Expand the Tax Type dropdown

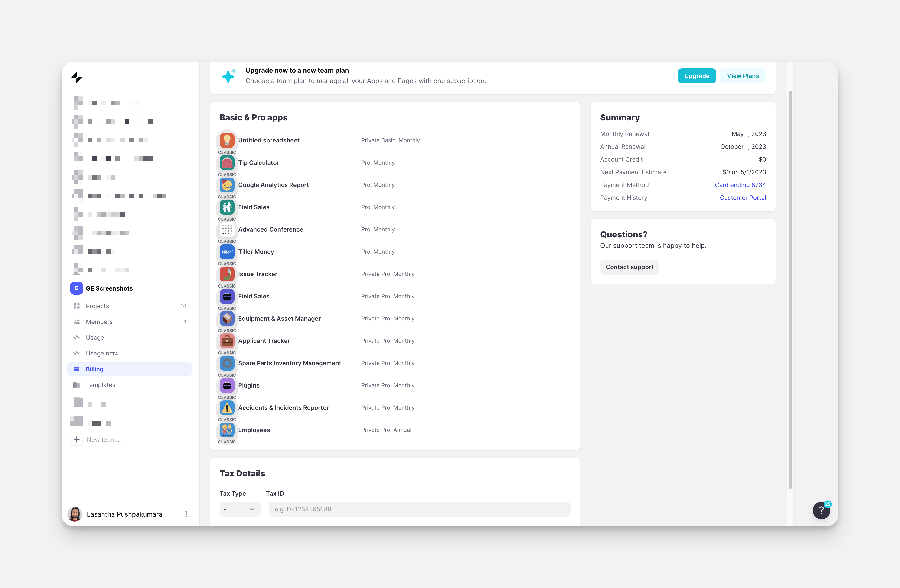coord(240,509)
